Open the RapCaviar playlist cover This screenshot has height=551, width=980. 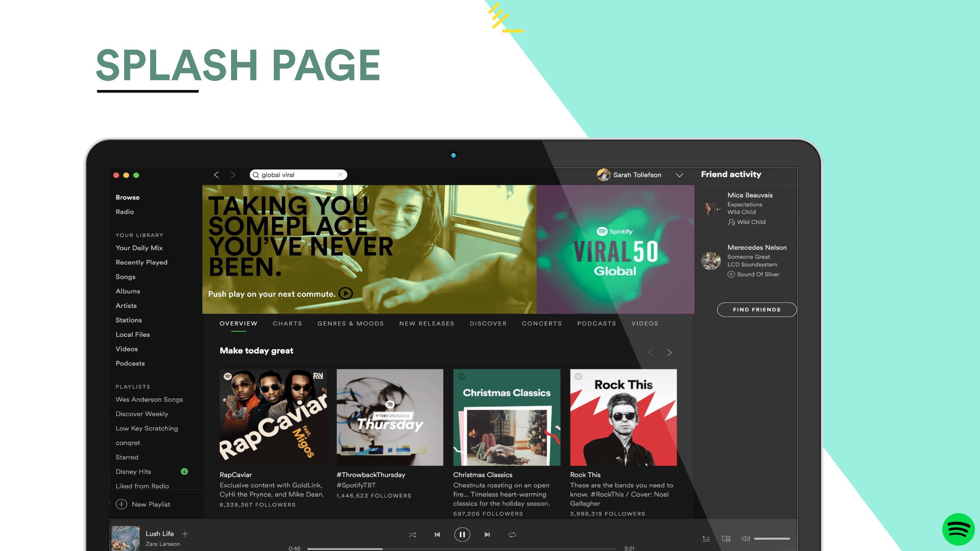pyautogui.click(x=273, y=417)
